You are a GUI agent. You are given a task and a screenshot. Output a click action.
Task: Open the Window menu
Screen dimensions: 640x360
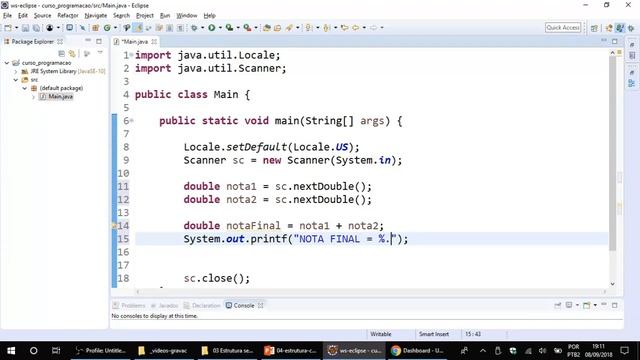click(x=187, y=16)
